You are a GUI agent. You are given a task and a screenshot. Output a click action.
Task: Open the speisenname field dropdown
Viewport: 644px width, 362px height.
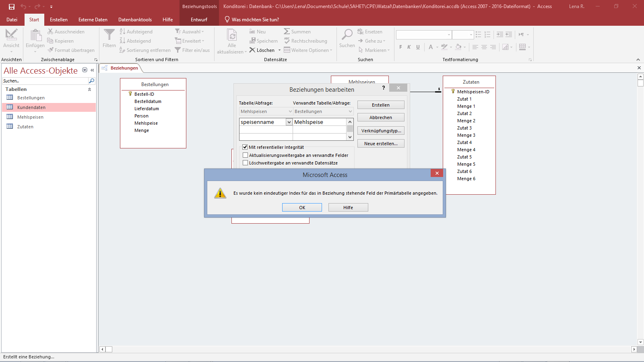[289, 122]
